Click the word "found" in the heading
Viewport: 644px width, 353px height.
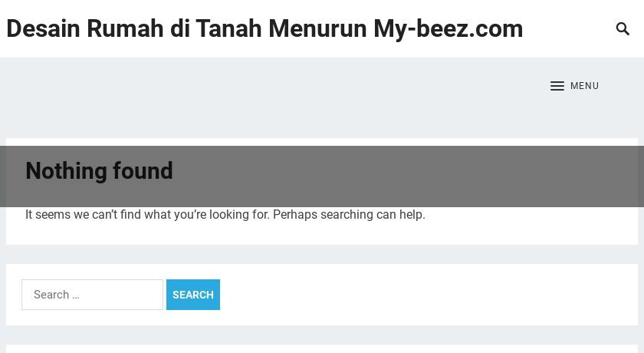[x=143, y=171]
